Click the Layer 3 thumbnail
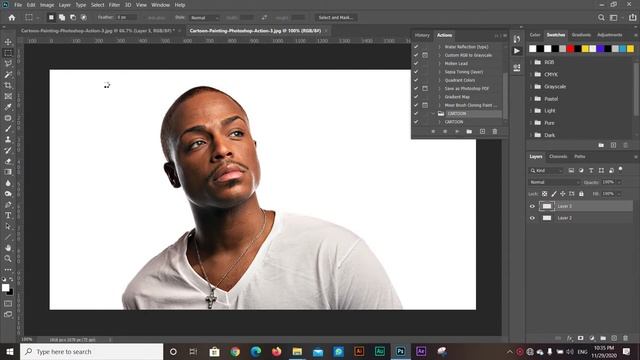 547,206
